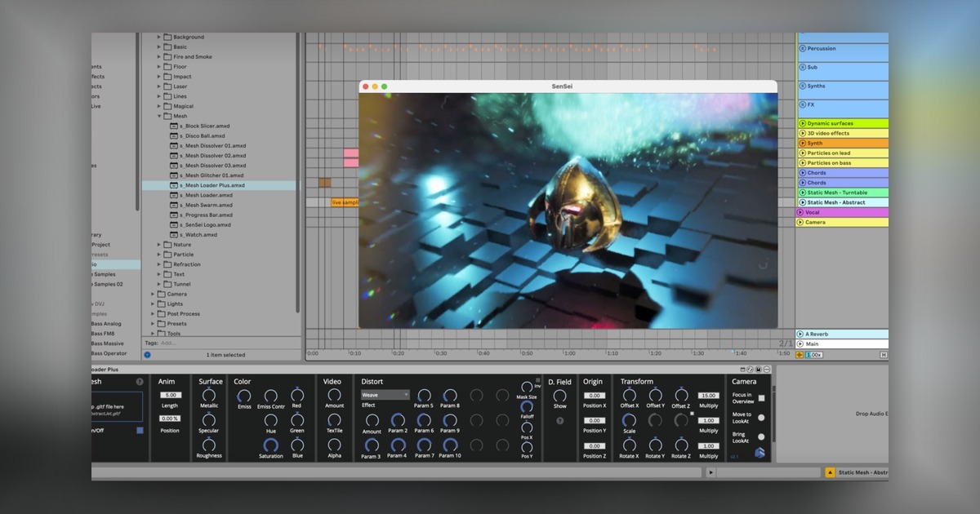Click the Saturation knob in Color section

(x=270, y=445)
